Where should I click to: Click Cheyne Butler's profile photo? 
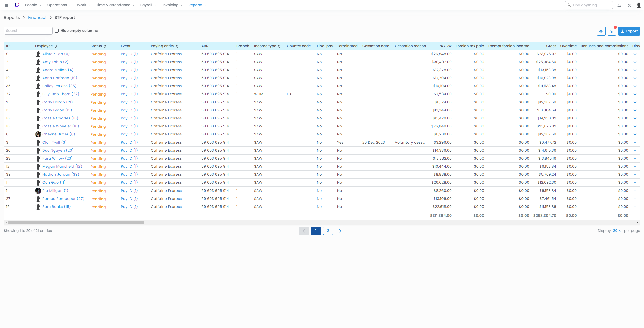click(38, 134)
